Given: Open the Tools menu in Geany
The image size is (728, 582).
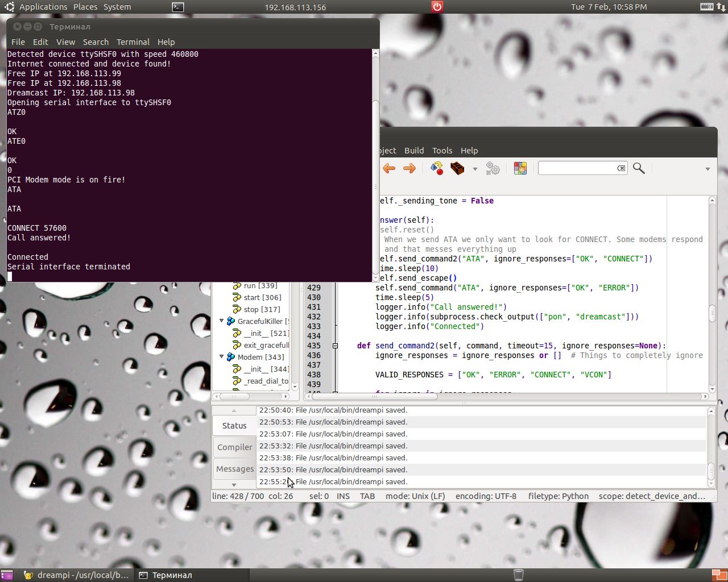Looking at the screenshot, I should [442, 151].
